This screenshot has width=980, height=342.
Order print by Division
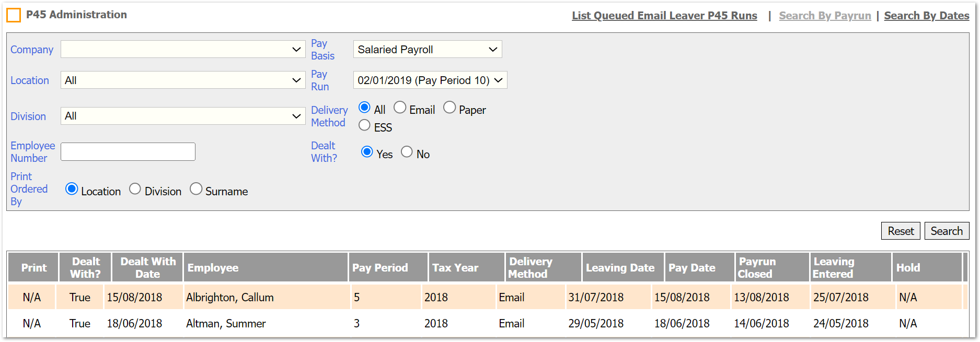[135, 189]
